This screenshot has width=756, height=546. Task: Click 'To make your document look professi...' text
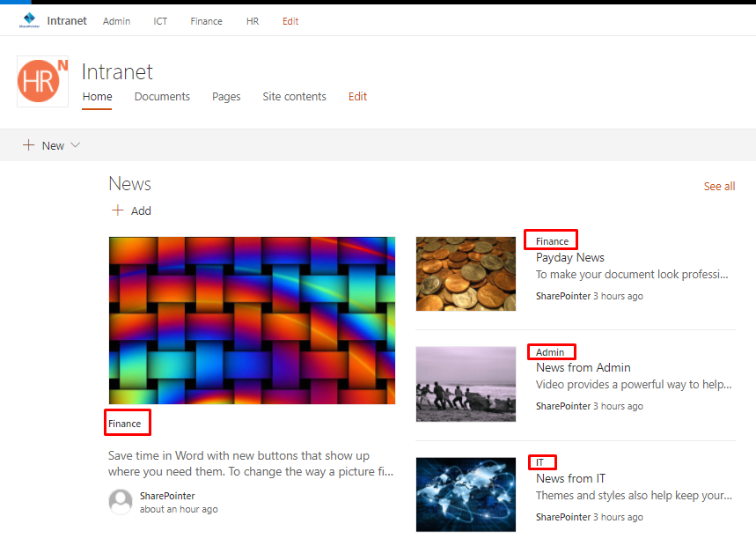[632, 275]
